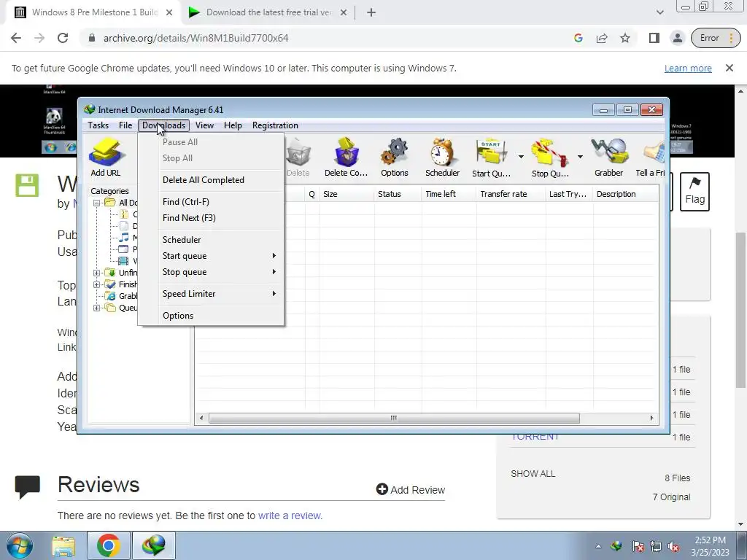Click the Status column header

[398, 194]
